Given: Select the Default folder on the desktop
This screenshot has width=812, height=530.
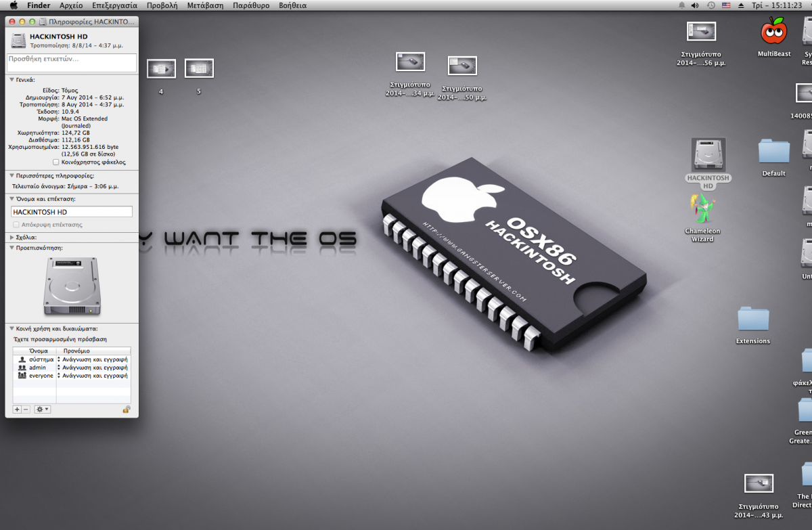Looking at the screenshot, I should pyautogui.click(x=774, y=152).
